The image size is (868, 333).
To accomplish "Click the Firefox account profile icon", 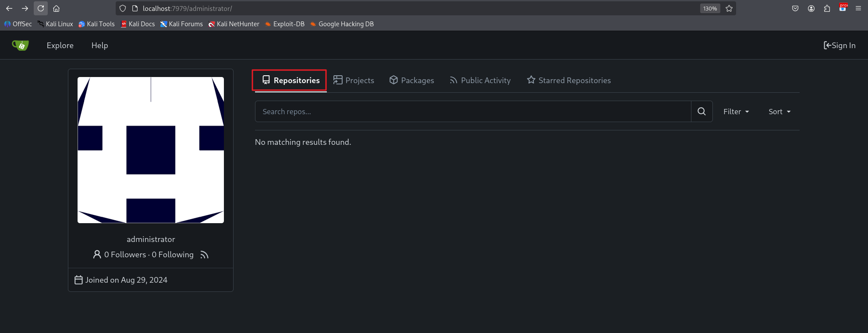I will (x=811, y=8).
